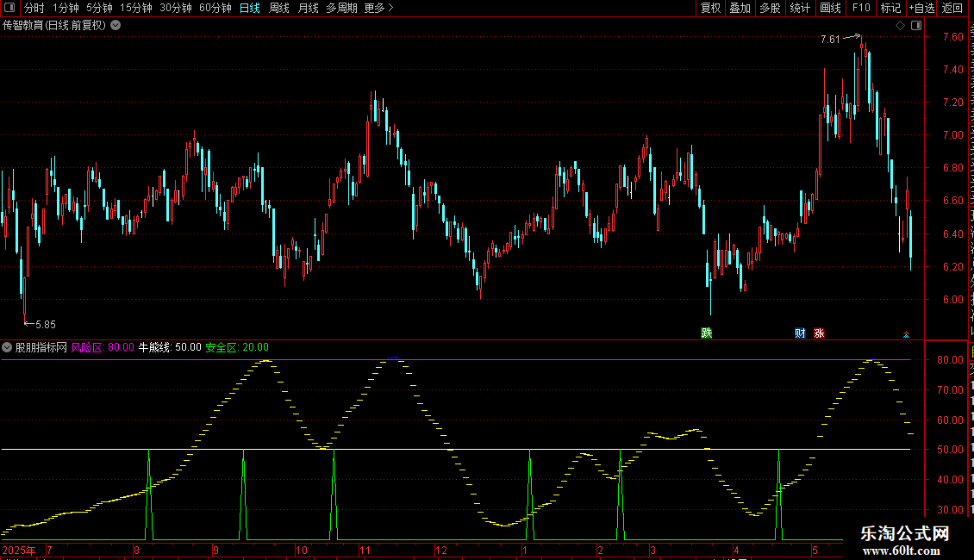Select the 月线 monthly tab

pos(308,8)
